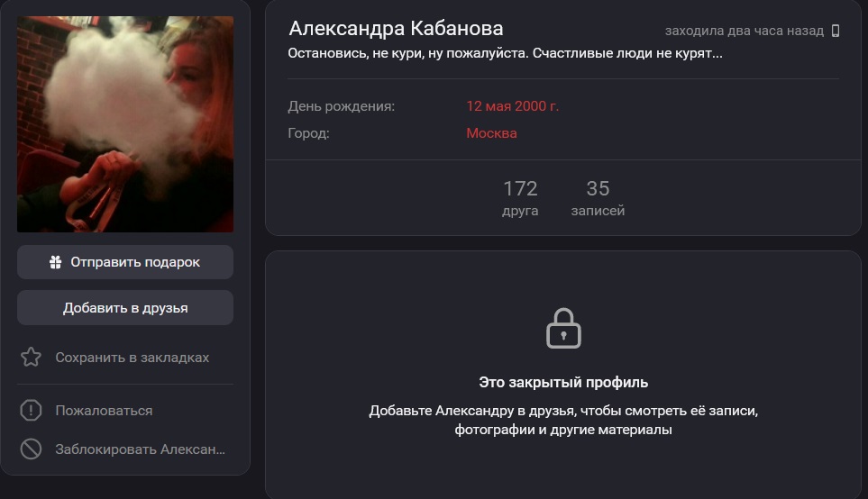Click the year 2000 г. link

pyautogui.click(x=537, y=106)
